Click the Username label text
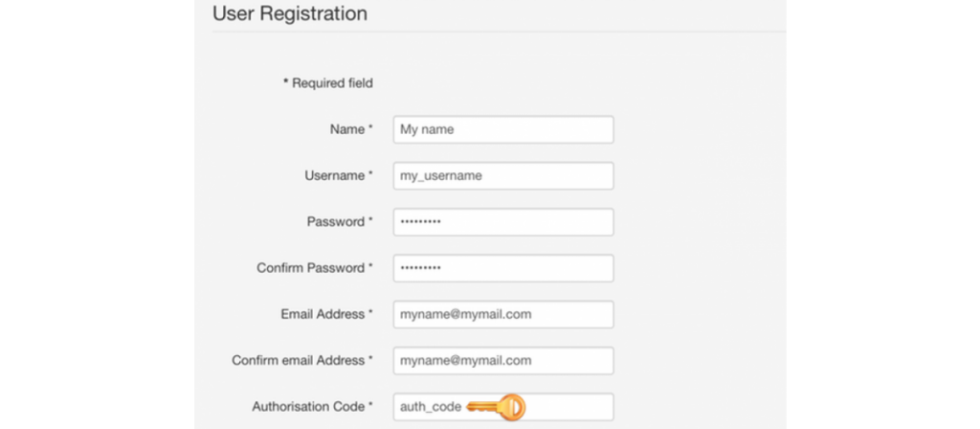 point(334,176)
